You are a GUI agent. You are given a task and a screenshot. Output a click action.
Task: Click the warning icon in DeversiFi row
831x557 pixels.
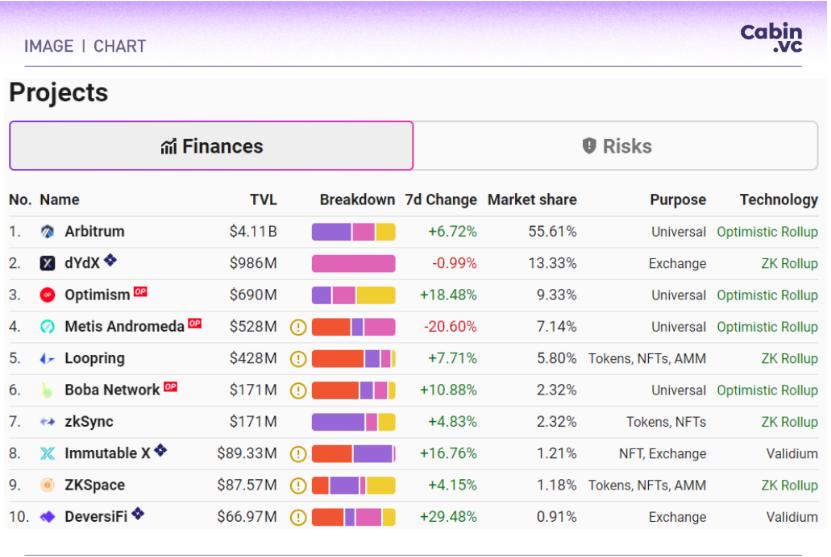tap(297, 518)
